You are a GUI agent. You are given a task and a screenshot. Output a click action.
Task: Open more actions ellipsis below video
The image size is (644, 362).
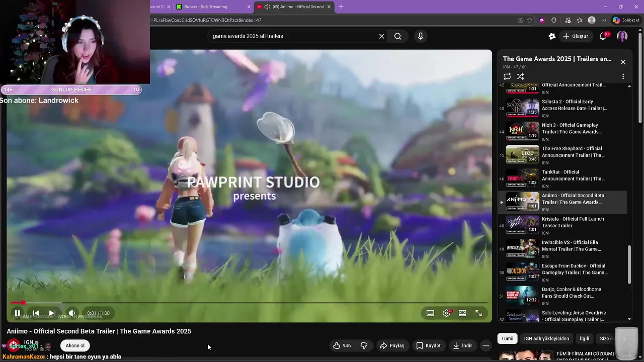pos(486,345)
